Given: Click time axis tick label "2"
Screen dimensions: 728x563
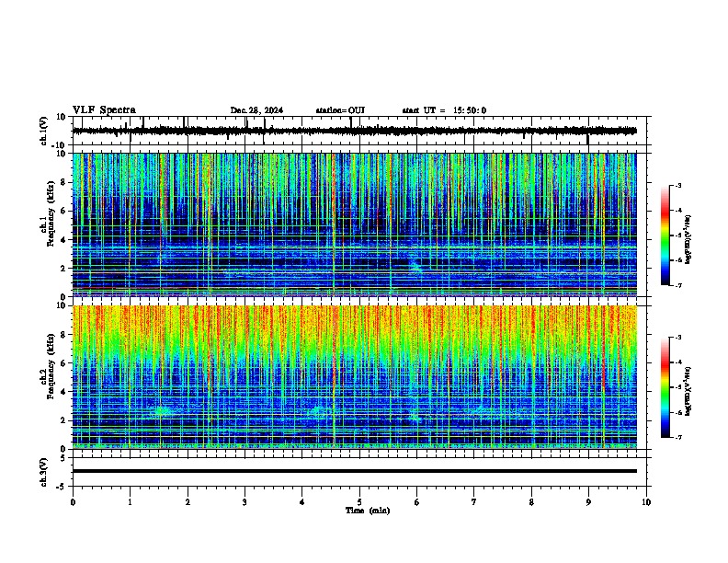Looking at the screenshot, I should (x=188, y=502).
